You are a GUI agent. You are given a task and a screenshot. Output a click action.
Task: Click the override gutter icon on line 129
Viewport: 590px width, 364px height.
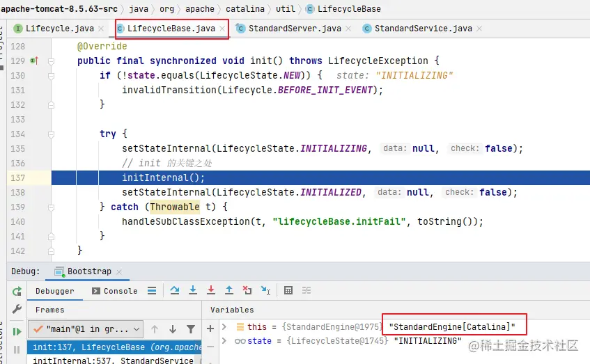point(34,61)
